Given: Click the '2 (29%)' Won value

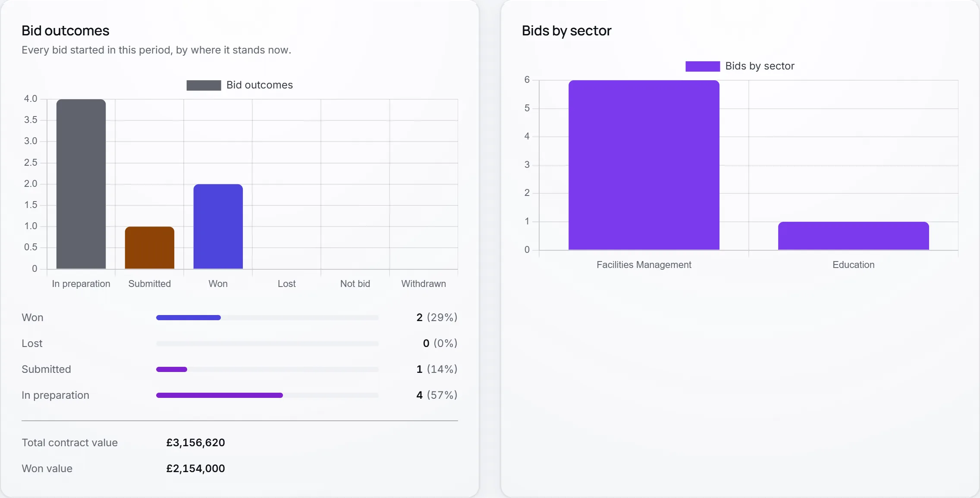Looking at the screenshot, I should click(x=437, y=318).
